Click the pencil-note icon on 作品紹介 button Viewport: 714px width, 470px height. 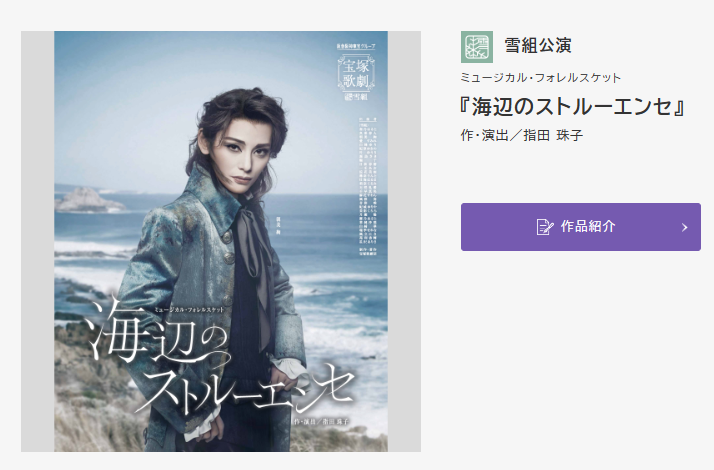[545, 227]
